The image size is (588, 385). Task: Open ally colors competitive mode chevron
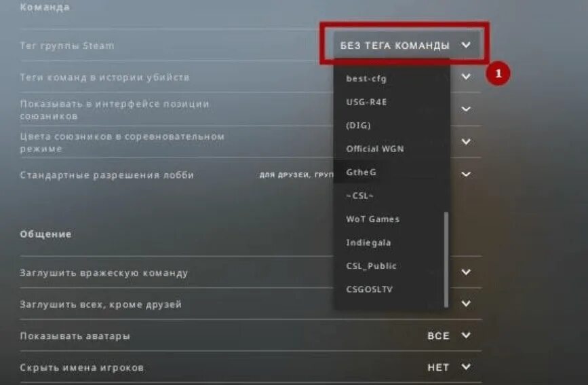[x=466, y=142]
